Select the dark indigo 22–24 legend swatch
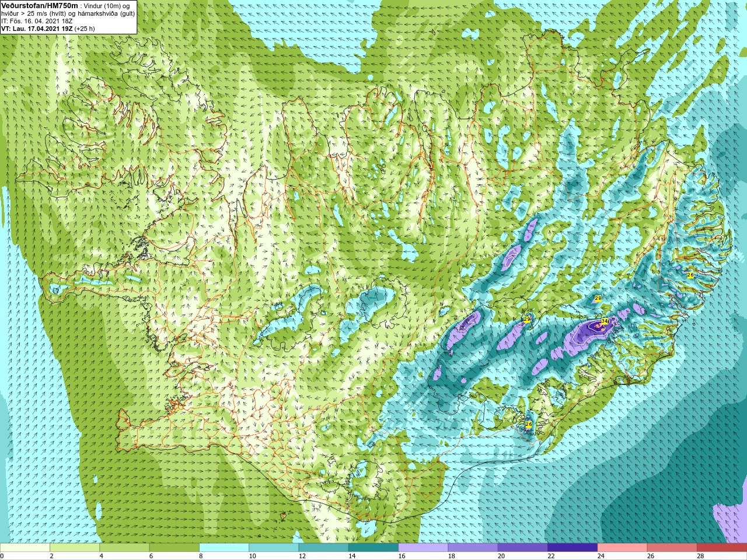The height and width of the screenshot is (560, 747). point(573,548)
